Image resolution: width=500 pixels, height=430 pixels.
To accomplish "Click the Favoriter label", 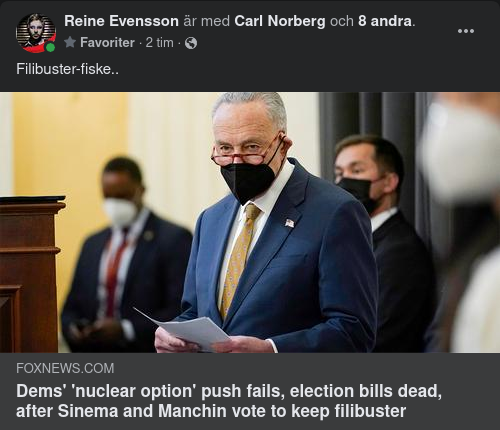I will 107,43.
